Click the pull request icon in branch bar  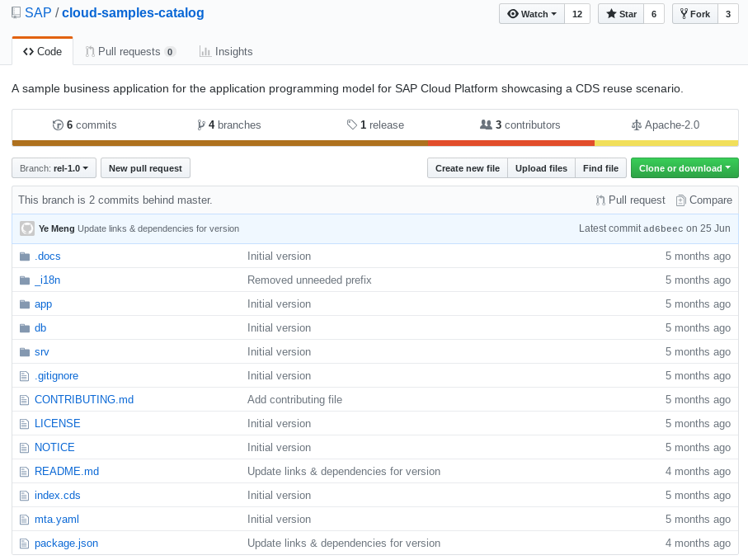point(600,200)
